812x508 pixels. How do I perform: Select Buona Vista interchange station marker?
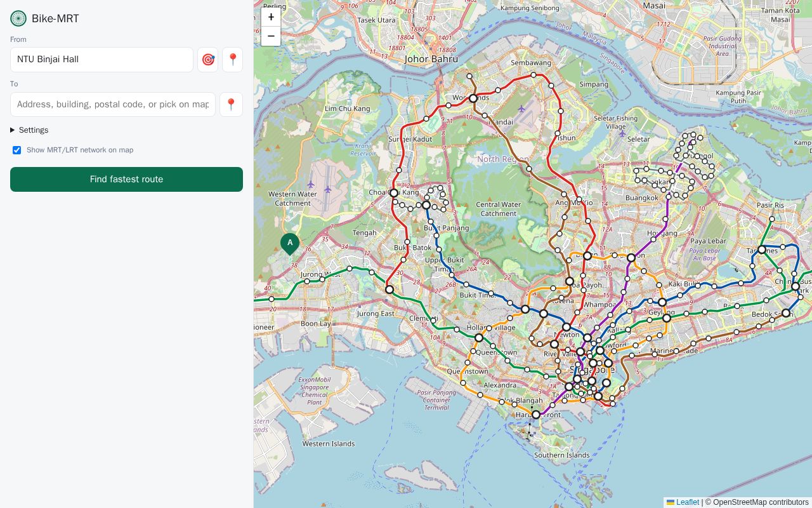point(479,338)
